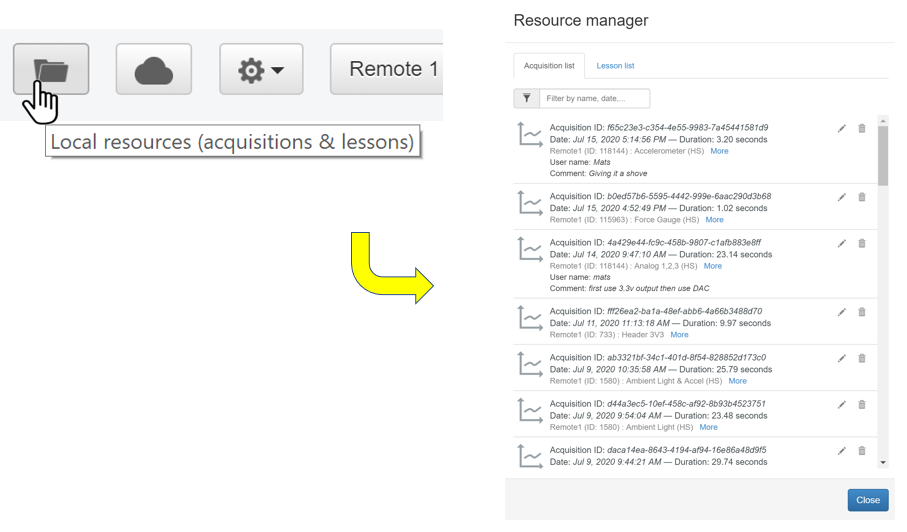Image resolution: width=907 pixels, height=532 pixels.
Task: Click the cloud resources button
Action: tap(153, 69)
